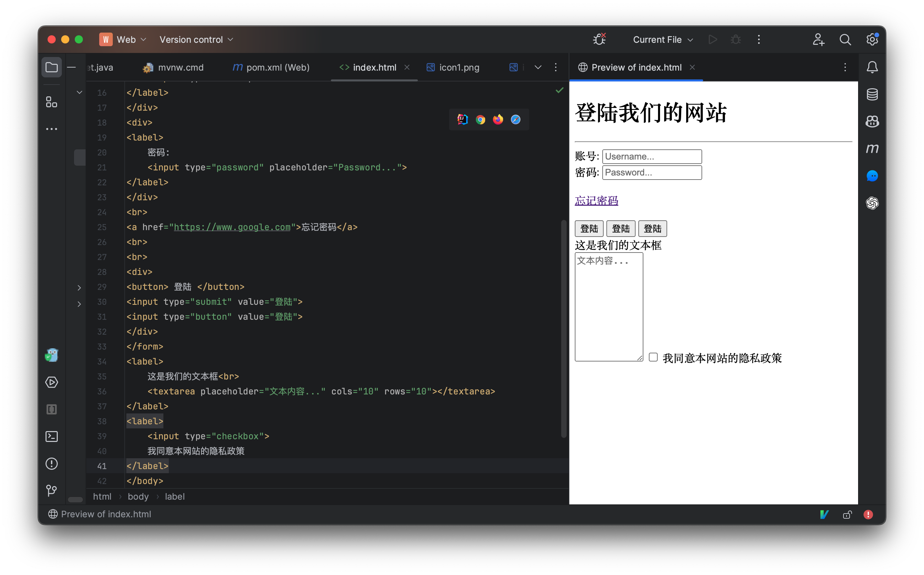This screenshot has height=575, width=924.
Task: Click the Run play button
Action: (712, 39)
